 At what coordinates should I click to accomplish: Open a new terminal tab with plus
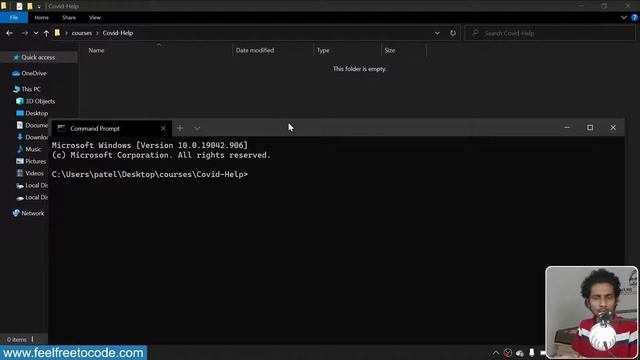click(x=180, y=128)
